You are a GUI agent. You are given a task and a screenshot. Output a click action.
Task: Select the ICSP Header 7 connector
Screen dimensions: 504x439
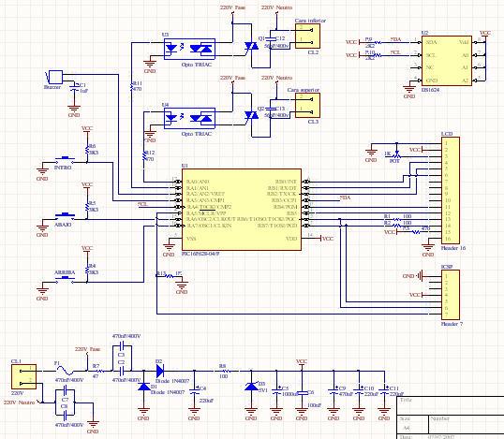[451, 295]
